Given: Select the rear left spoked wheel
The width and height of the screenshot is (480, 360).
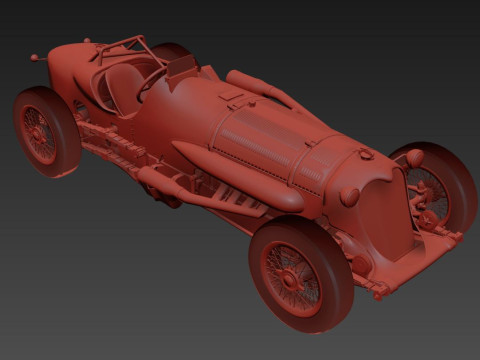Looking at the screenshot, I should pos(46,132).
